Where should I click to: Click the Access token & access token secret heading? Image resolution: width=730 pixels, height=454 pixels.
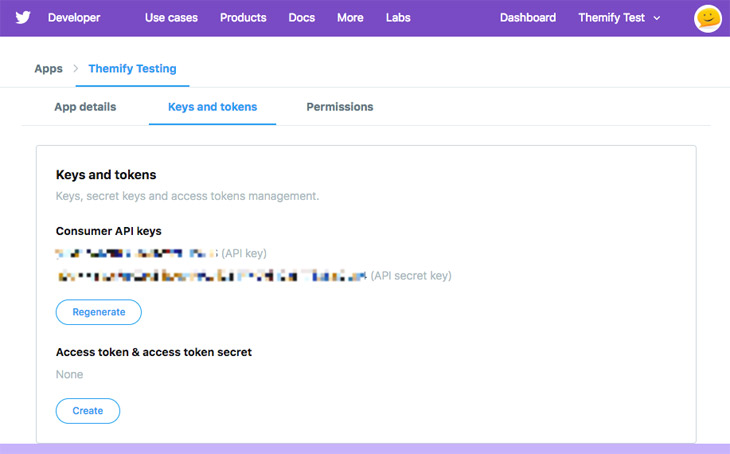[x=154, y=352]
